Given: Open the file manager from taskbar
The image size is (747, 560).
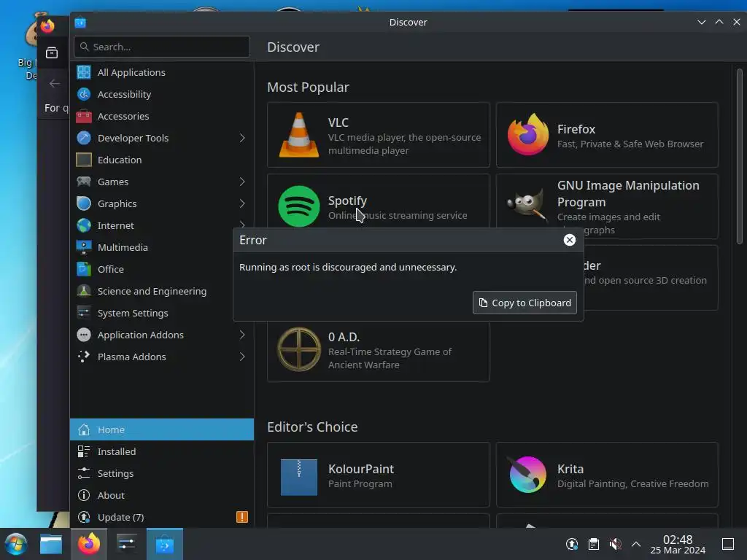Looking at the screenshot, I should pos(51,544).
